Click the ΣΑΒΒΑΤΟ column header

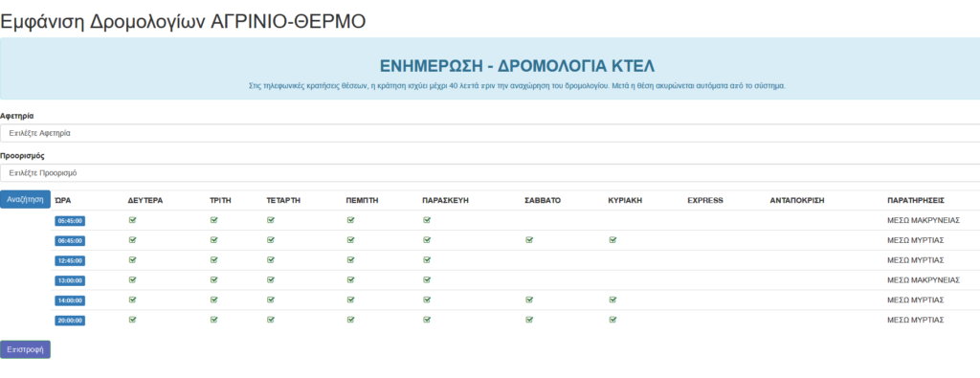(x=543, y=201)
